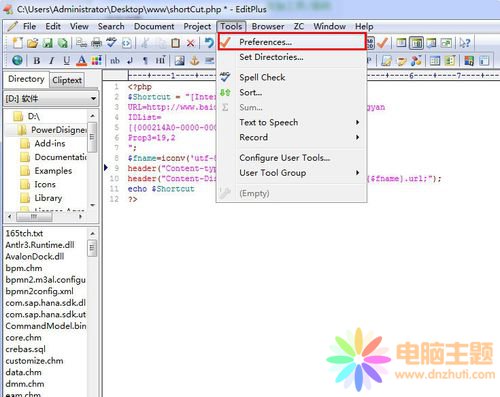Open the Search menu
Viewport: 500px width, 397px height.
[x=111, y=26]
